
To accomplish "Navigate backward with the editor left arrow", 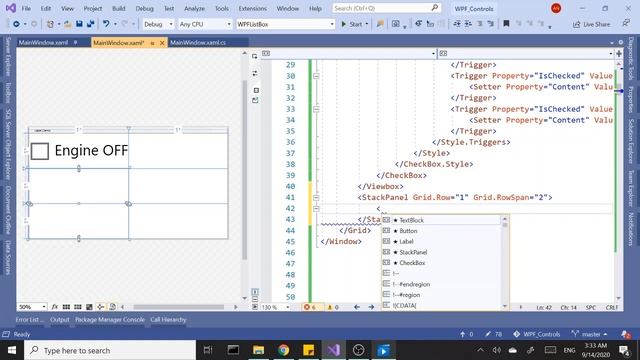I will 357,307.
